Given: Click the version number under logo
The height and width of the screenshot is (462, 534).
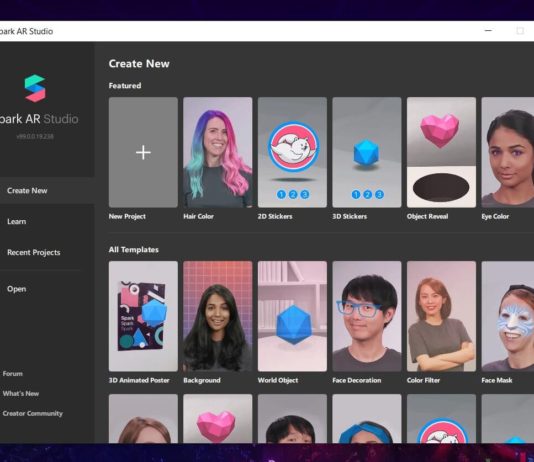Looking at the screenshot, I should (x=35, y=136).
